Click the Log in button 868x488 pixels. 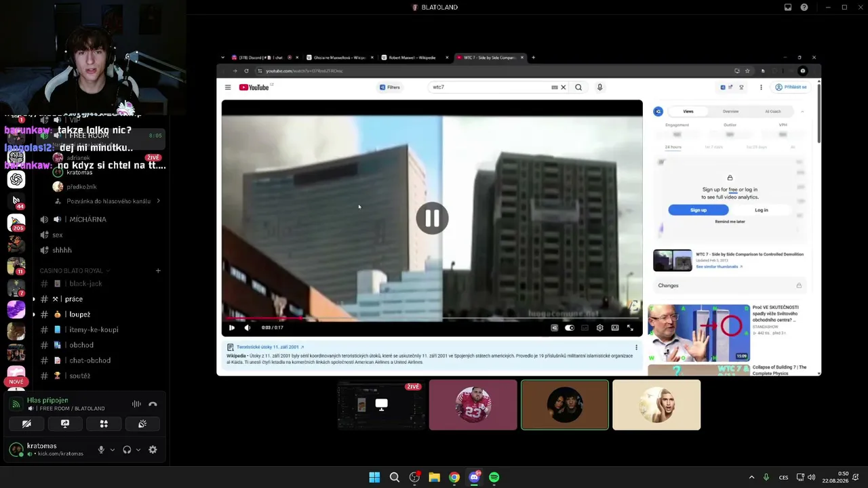pos(762,210)
